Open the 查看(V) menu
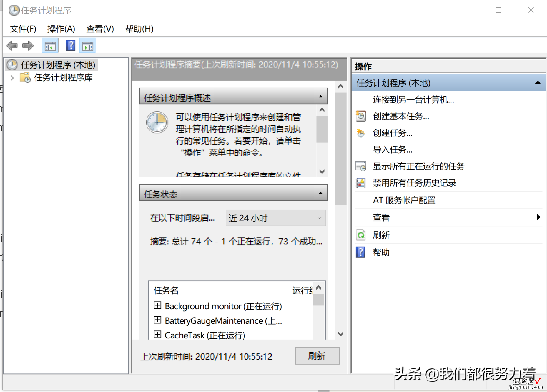This screenshot has width=547, height=392. click(100, 29)
